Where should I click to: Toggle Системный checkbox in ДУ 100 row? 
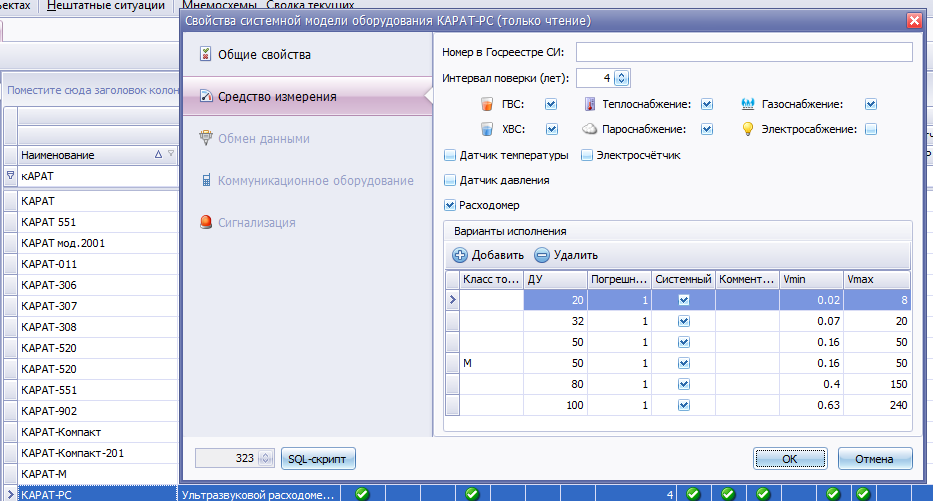684,405
